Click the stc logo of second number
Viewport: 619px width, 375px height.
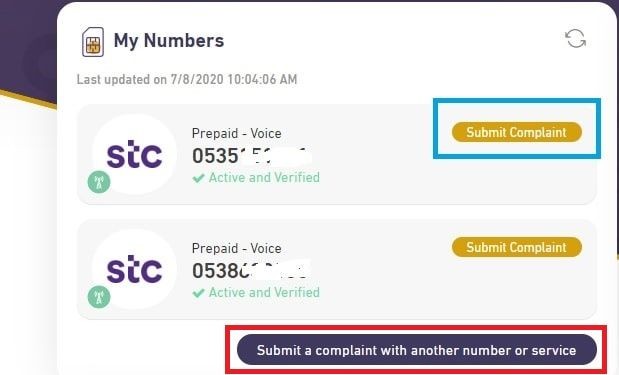click(134, 269)
